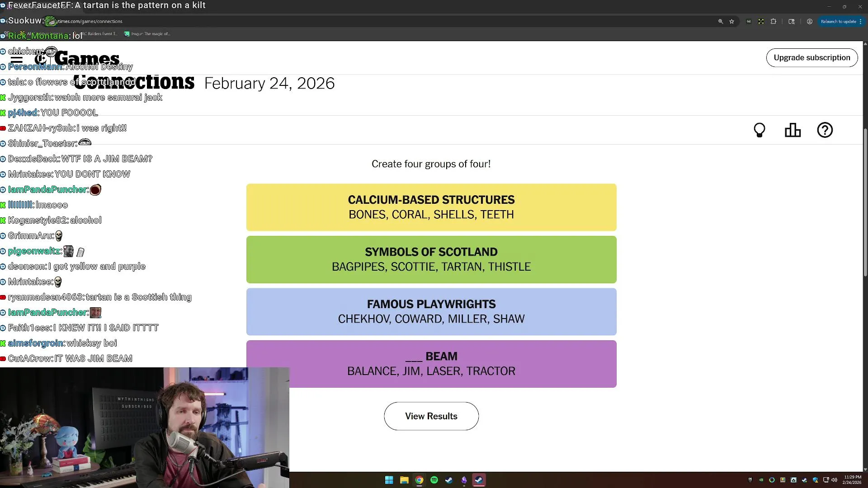Open the Chrome three-dot menu
868x488 pixels.
pyautogui.click(x=860, y=21)
